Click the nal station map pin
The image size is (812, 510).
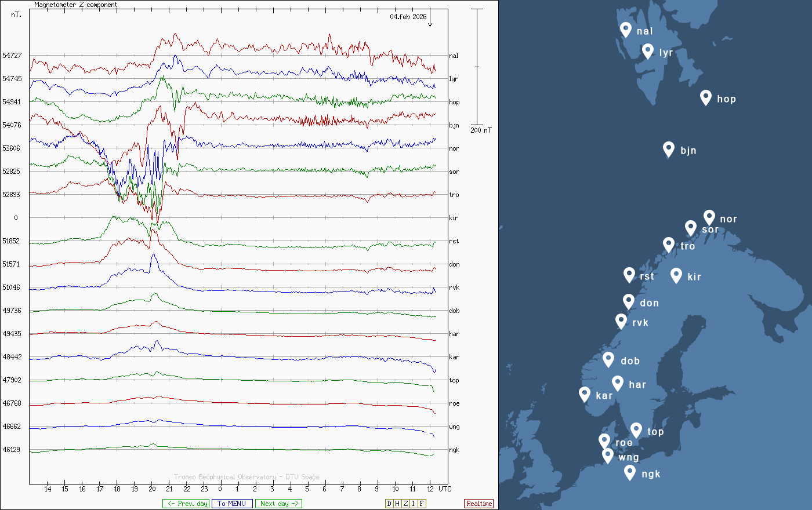tap(625, 30)
